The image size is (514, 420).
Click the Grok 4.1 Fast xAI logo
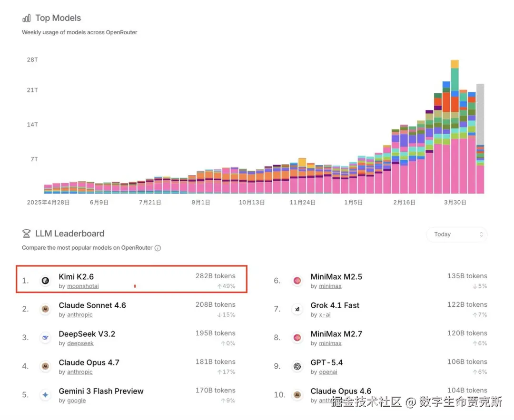297,309
